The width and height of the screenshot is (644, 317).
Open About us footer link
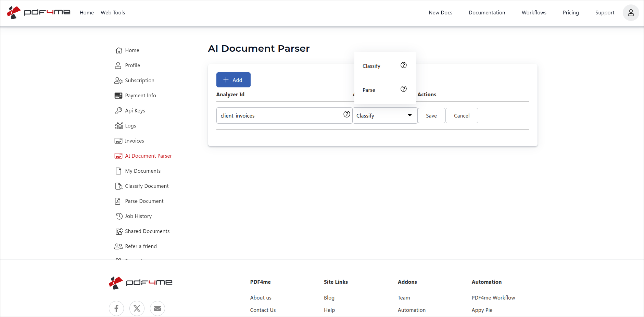coord(261,298)
